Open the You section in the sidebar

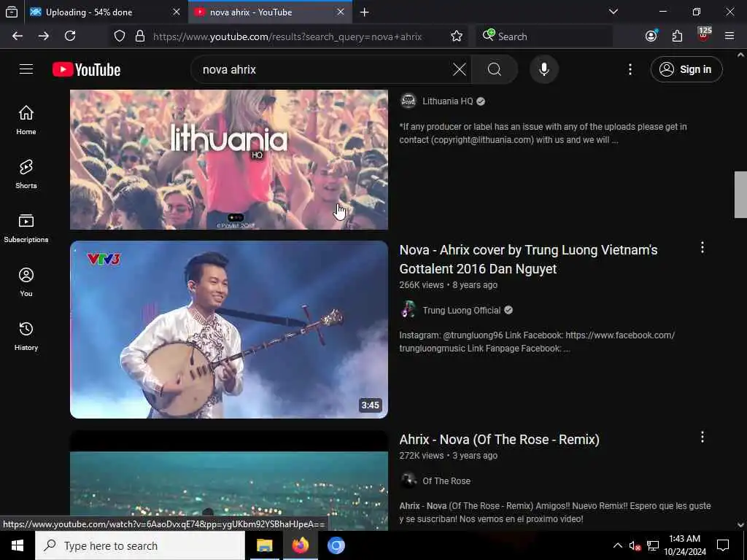coord(26,282)
